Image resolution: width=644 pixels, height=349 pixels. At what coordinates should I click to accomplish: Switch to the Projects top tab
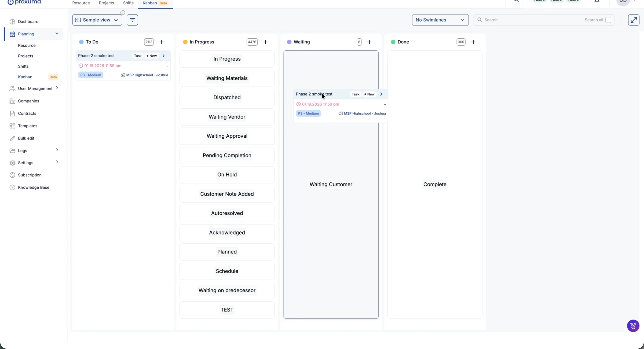point(106,3)
